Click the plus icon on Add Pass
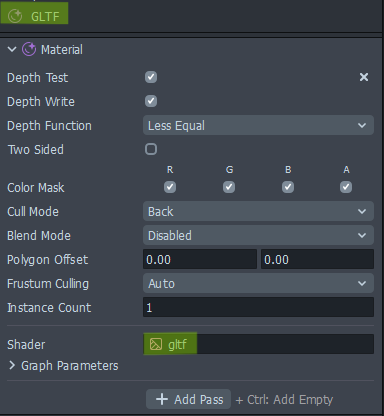This screenshot has height=416, width=384. point(162,399)
